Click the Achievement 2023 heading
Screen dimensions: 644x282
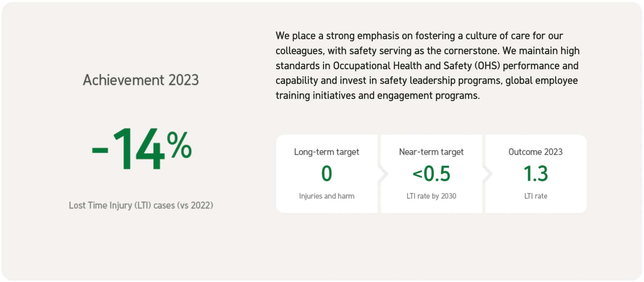(x=141, y=80)
